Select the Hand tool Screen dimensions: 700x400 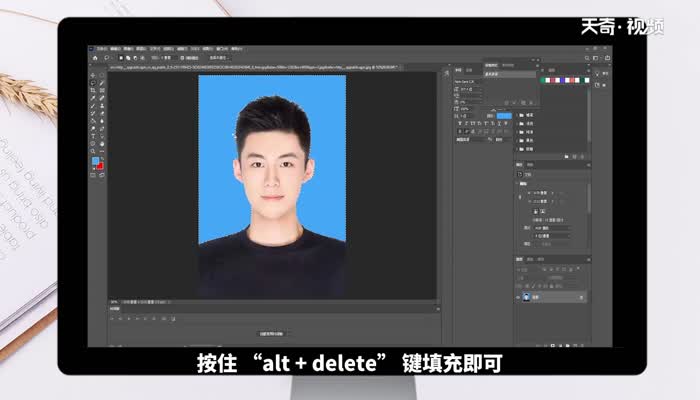pyautogui.click(x=102, y=143)
